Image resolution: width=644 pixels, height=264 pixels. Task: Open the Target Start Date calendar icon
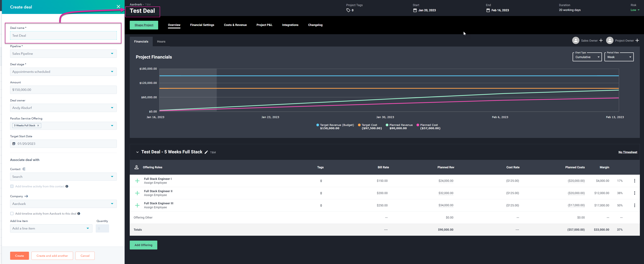click(x=14, y=144)
